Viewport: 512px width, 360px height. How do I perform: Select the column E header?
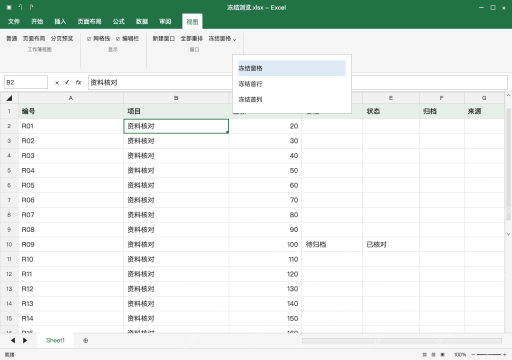point(391,98)
